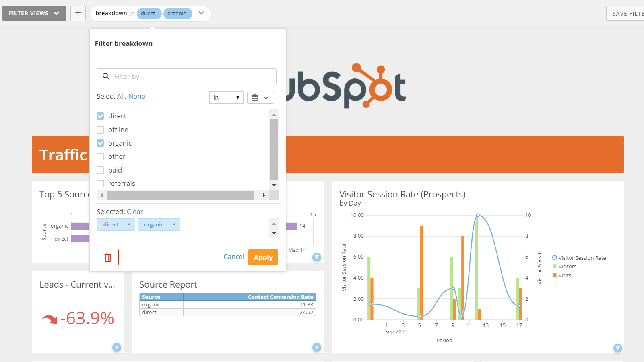Click the filter funnel on the Leads card
Viewport: 644px width, 362px height.
point(117,347)
